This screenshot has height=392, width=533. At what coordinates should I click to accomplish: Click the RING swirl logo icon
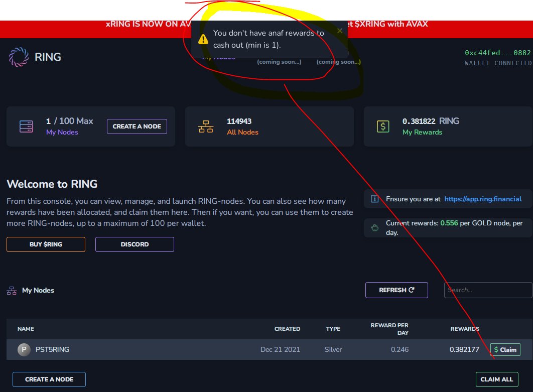19,57
